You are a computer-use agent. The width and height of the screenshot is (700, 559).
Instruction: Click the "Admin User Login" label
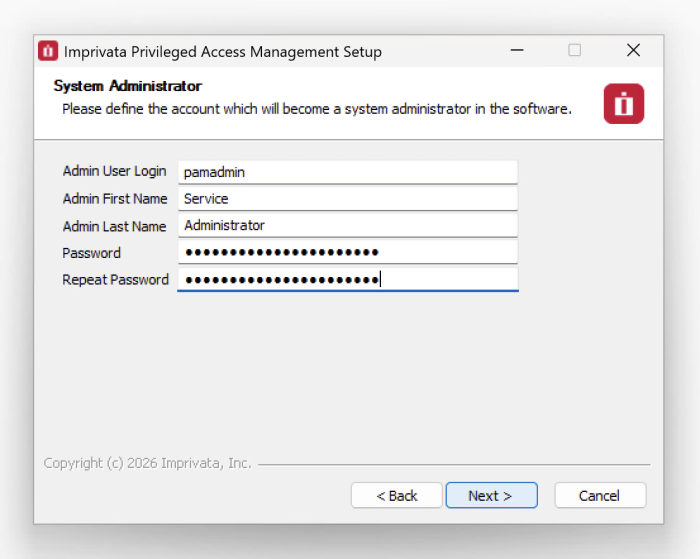[114, 172]
